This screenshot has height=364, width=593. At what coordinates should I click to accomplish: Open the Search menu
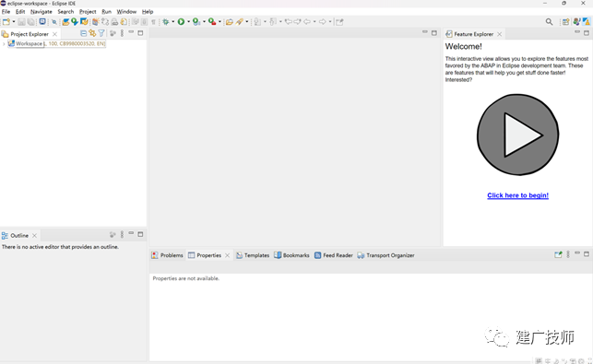[65, 12]
